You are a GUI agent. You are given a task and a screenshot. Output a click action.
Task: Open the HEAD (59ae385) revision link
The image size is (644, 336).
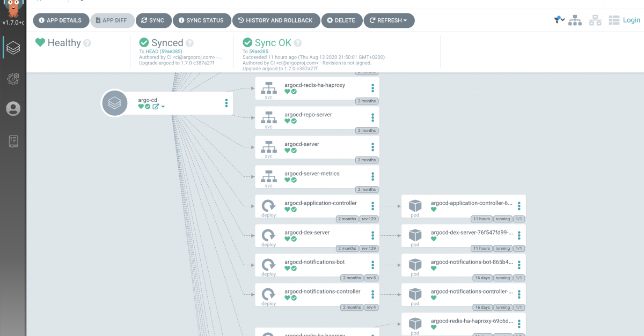[164, 51]
